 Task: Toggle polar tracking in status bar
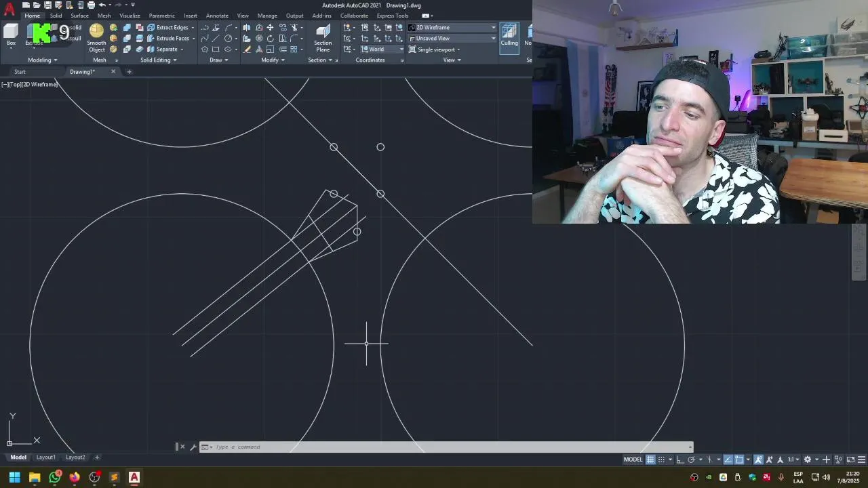[x=691, y=460]
